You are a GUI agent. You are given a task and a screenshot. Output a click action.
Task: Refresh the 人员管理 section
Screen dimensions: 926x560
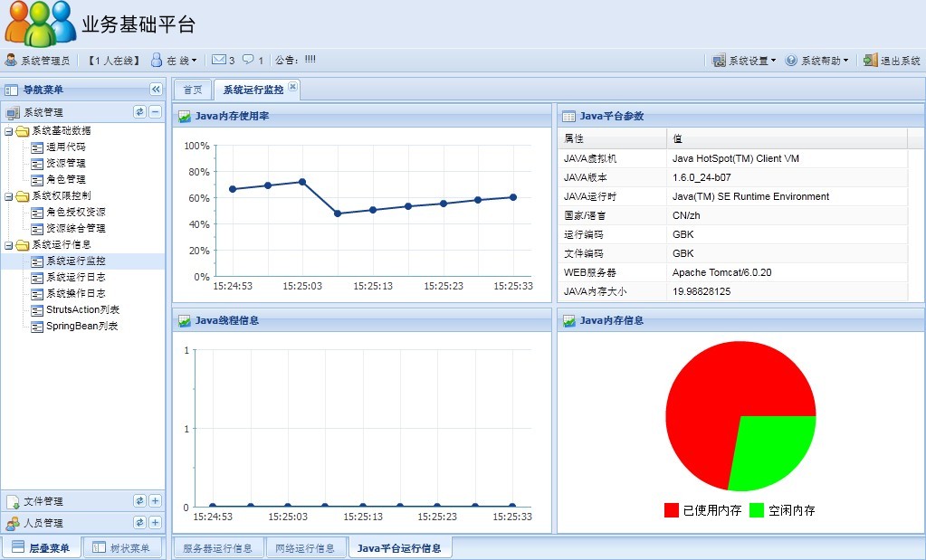pyautogui.click(x=139, y=522)
